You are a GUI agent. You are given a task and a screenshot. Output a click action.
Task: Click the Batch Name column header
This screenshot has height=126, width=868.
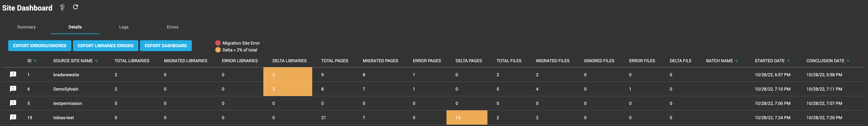click(719, 61)
